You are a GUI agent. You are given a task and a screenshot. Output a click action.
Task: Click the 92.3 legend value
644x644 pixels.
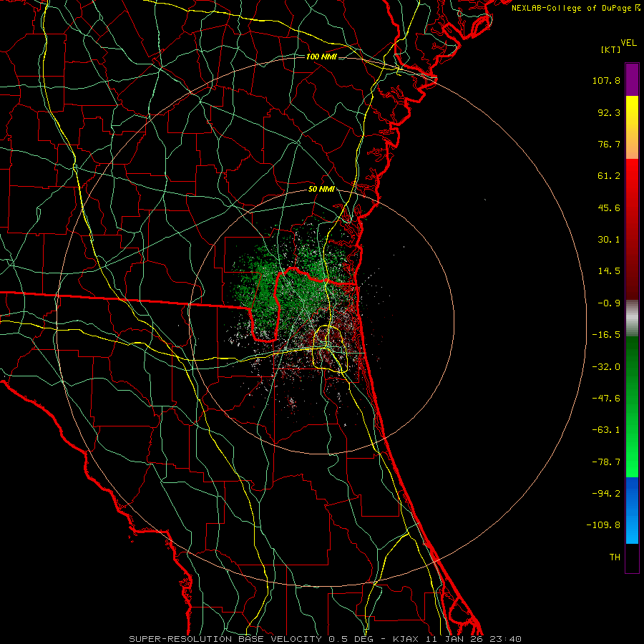tap(609, 112)
